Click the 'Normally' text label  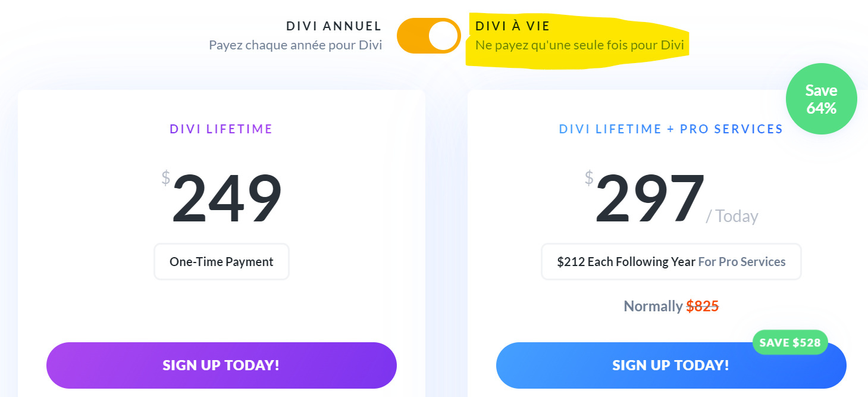(x=653, y=307)
